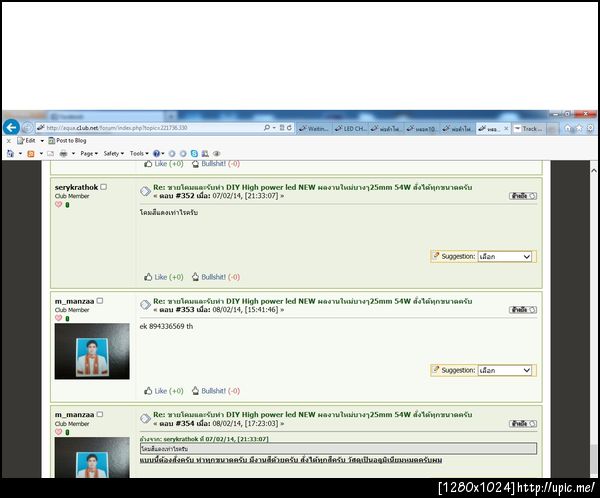Open the new tab button
The image size is (600, 498).
coord(551,129)
